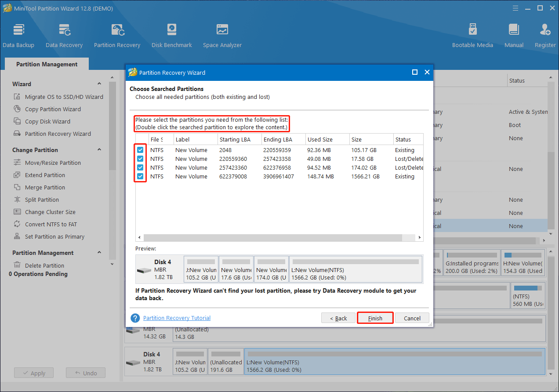Select Delete Partition
Screen dimensions: 559x392
(44, 265)
